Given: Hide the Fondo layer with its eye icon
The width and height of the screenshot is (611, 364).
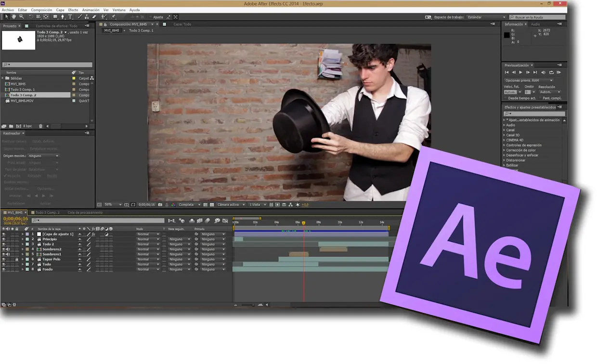Looking at the screenshot, I should (4, 269).
